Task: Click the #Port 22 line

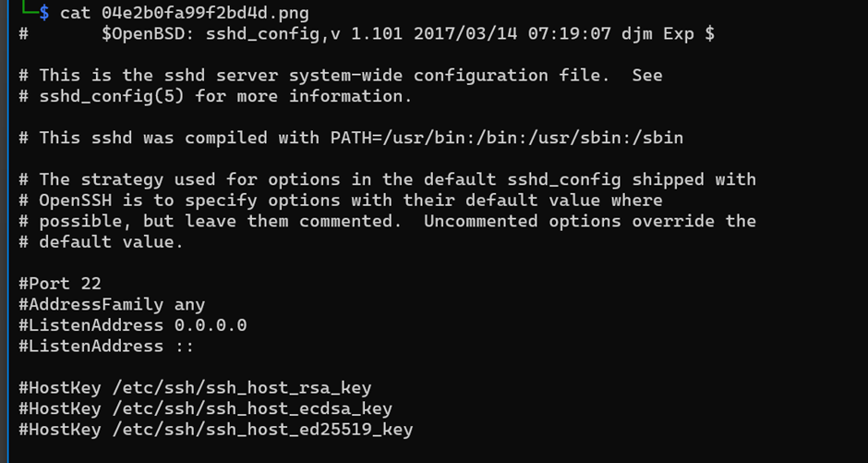Action: (x=60, y=284)
